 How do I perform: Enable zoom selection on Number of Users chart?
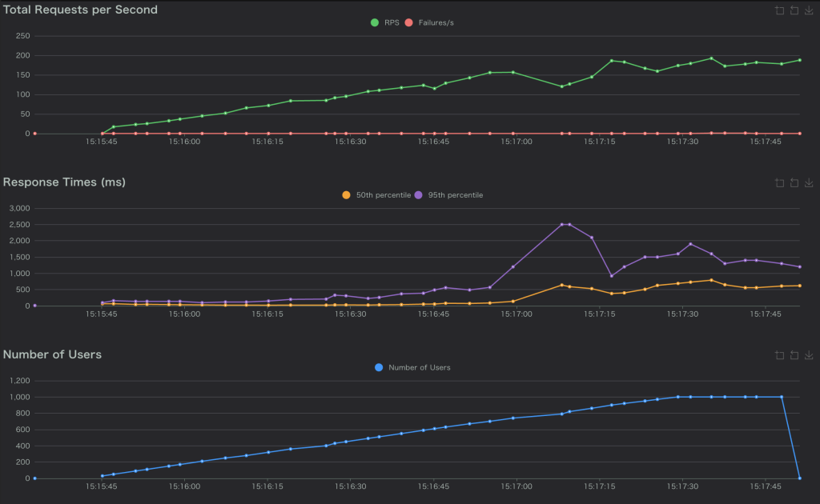click(x=779, y=355)
